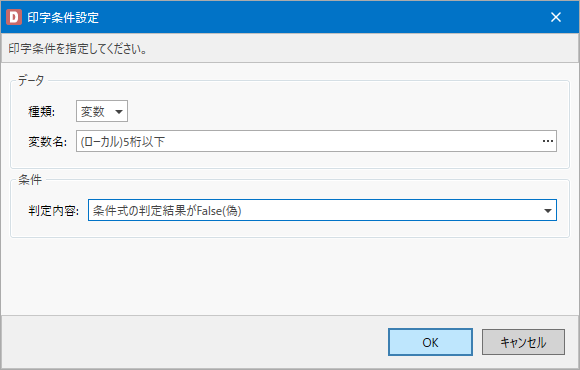The width and height of the screenshot is (580, 370).
Task: Click the データ group box heading
Action: tap(31, 80)
